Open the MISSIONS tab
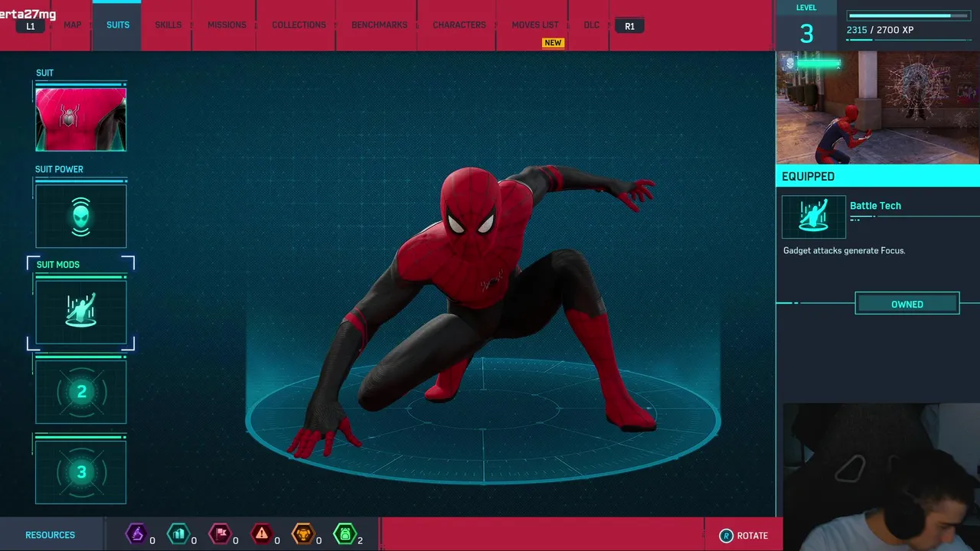 (227, 24)
